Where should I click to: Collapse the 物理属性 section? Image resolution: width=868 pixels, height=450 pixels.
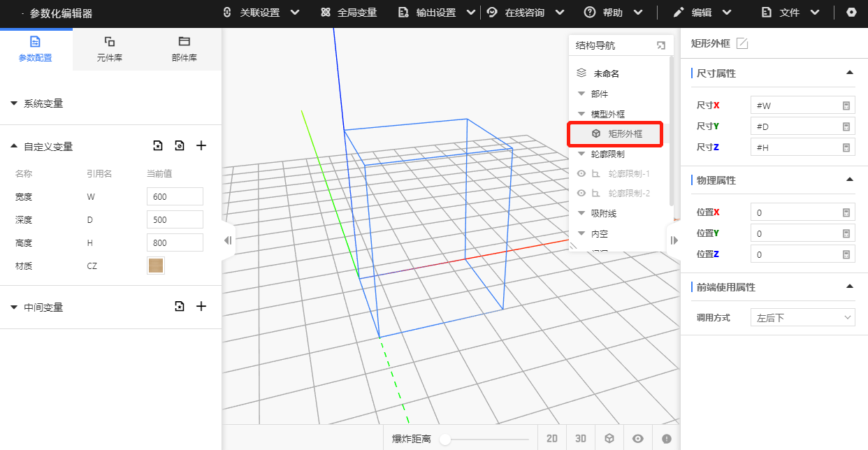(x=850, y=180)
